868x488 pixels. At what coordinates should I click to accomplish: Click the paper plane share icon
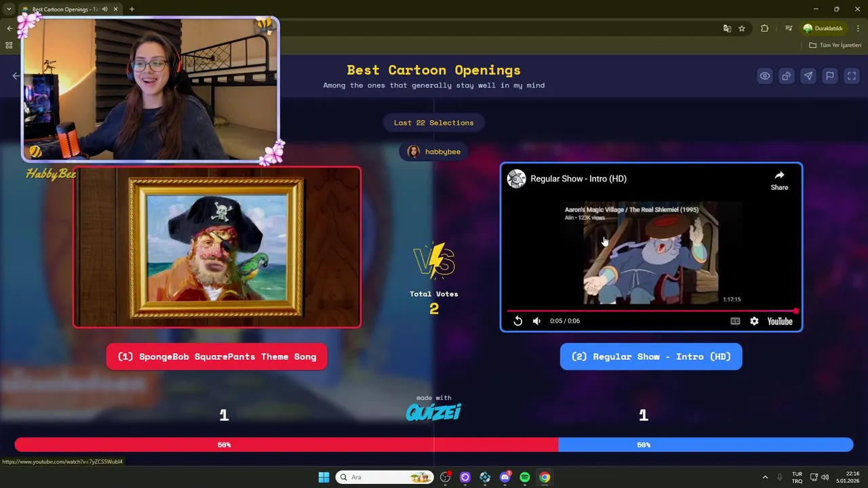(x=808, y=76)
